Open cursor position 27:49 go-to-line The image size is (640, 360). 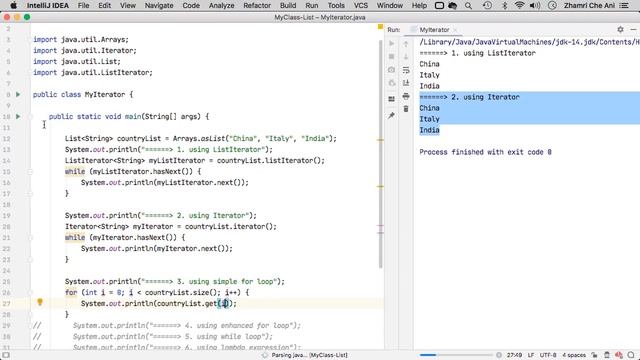click(514, 355)
